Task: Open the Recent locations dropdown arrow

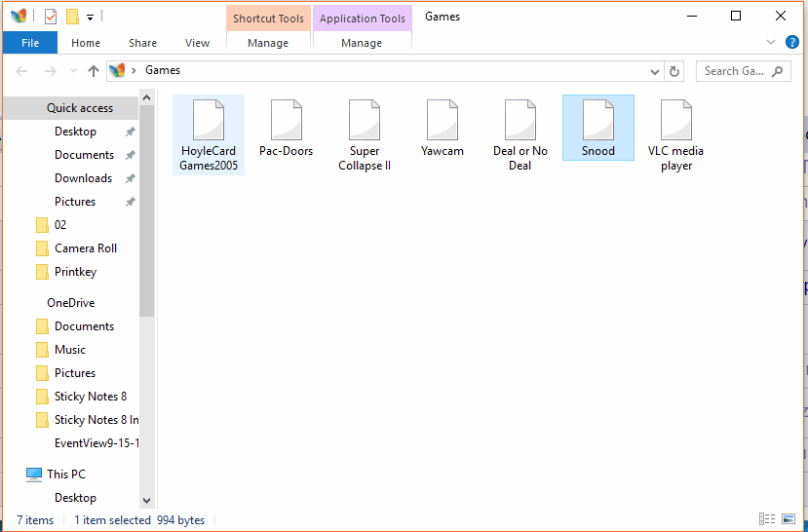Action: click(73, 71)
